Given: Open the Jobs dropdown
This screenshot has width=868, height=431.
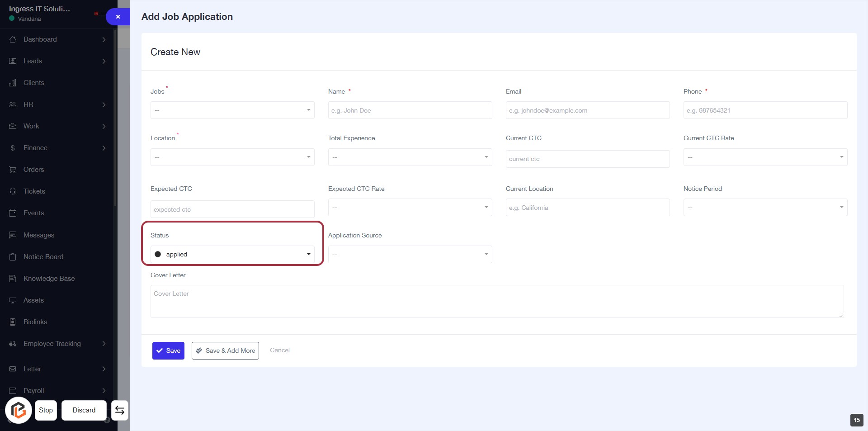Looking at the screenshot, I should point(232,110).
